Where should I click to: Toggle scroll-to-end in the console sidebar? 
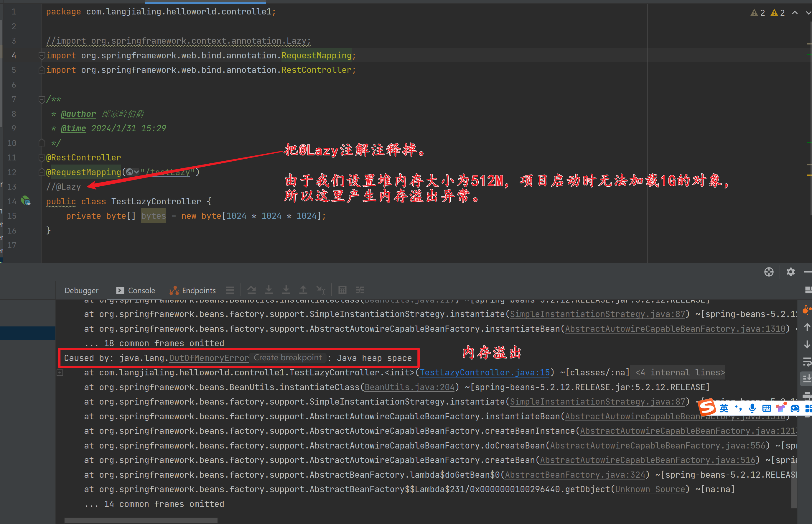pos(807,378)
